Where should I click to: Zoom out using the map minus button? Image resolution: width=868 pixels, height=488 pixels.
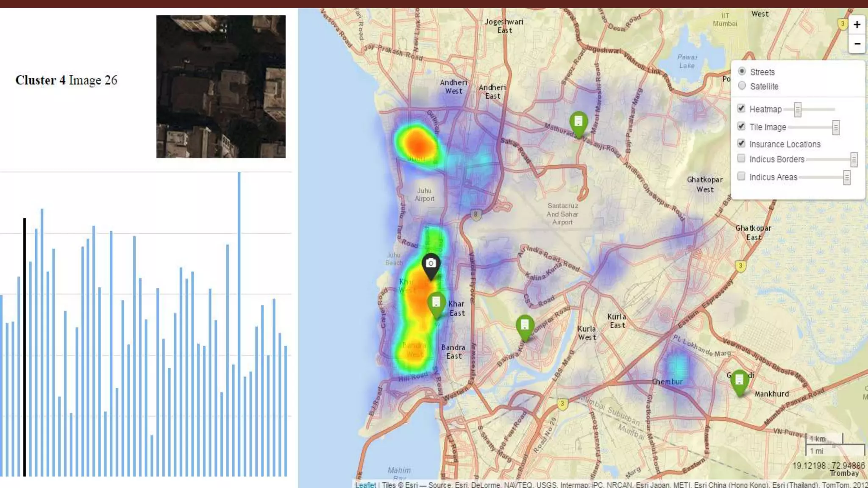coord(857,44)
